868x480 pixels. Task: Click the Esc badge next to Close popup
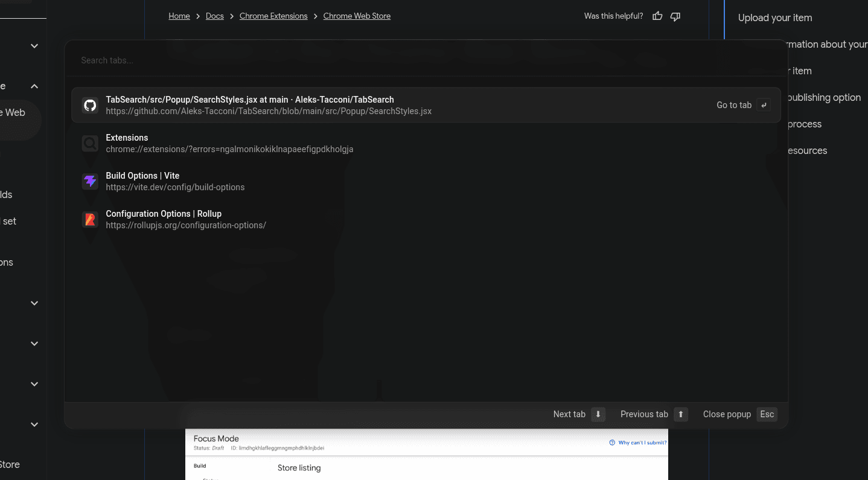(767, 414)
